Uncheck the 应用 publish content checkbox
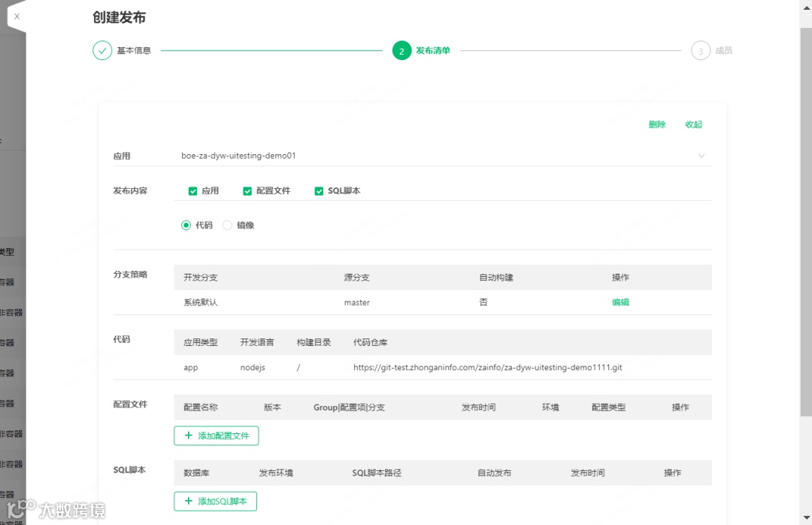 pos(192,191)
